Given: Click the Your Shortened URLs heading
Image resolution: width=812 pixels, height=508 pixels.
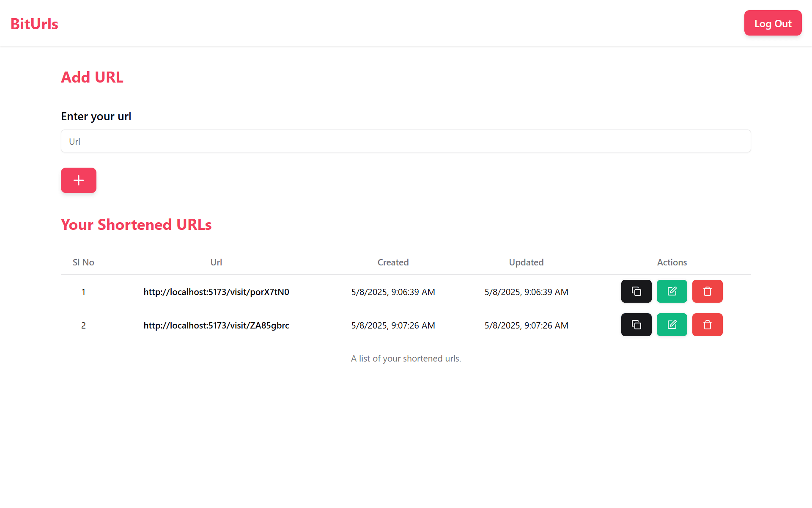Looking at the screenshot, I should [x=136, y=224].
